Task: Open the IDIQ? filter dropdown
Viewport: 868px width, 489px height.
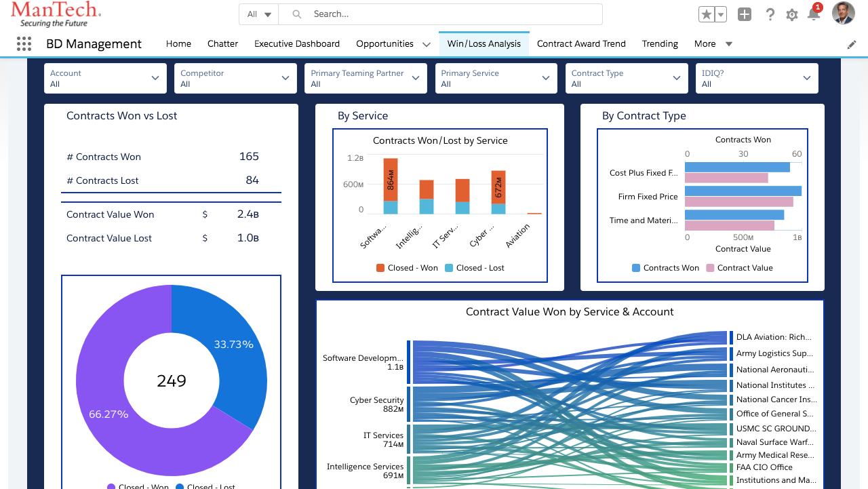Action: [757, 78]
